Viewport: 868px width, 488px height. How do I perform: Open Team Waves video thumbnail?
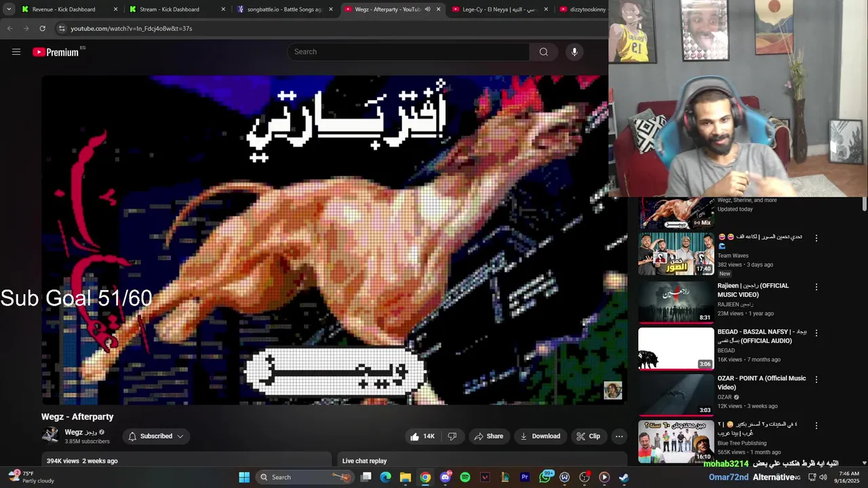(676, 254)
